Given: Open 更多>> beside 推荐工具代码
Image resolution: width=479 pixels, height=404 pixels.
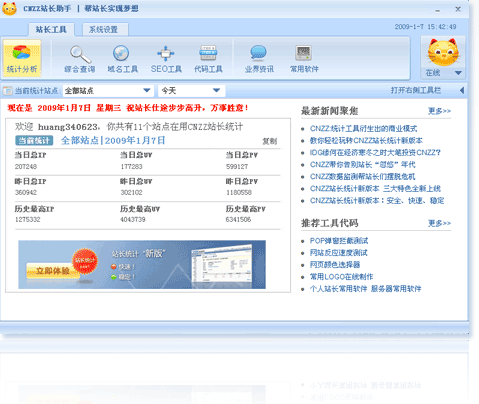Looking at the screenshot, I should coord(439,223).
